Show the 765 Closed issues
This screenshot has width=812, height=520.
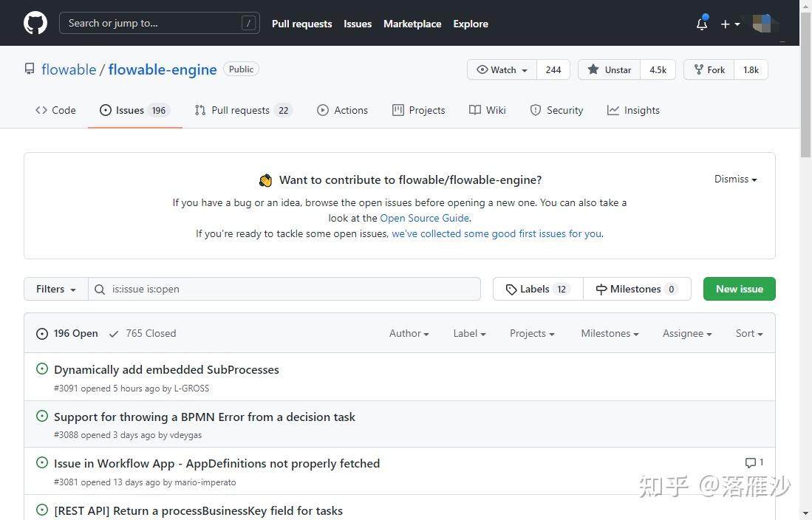143,333
